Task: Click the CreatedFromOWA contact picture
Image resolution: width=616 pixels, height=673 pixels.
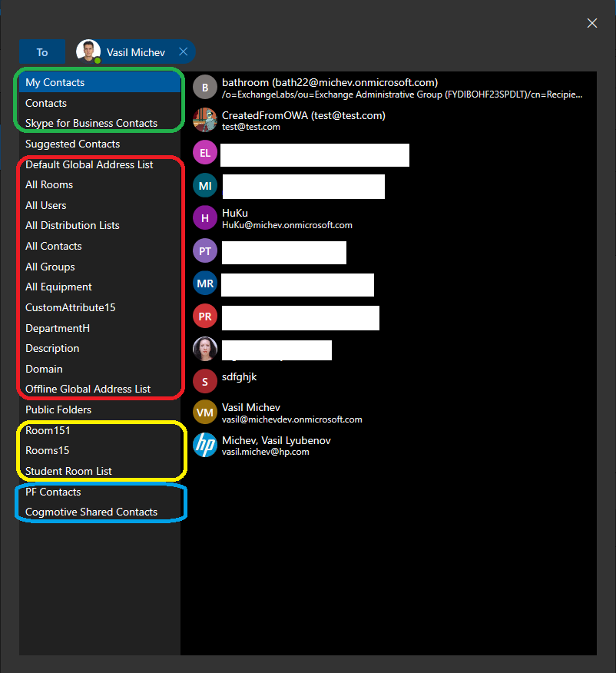Action: (x=205, y=120)
